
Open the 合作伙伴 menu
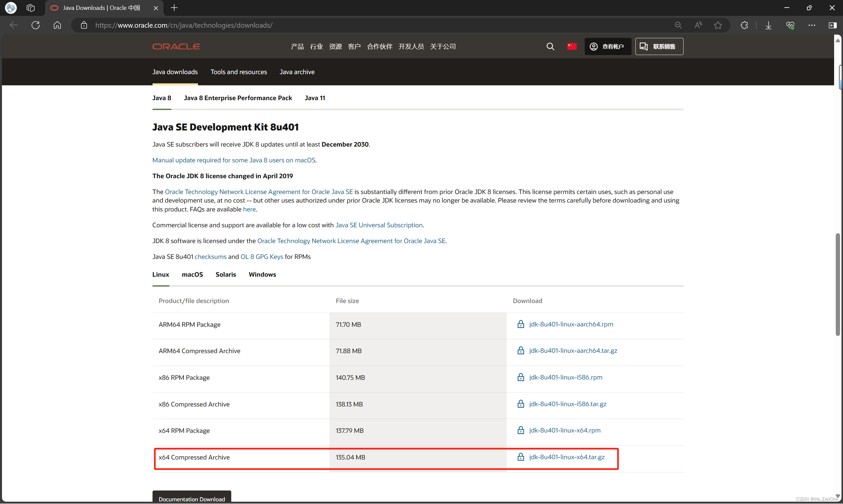click(x=380, y=46)
